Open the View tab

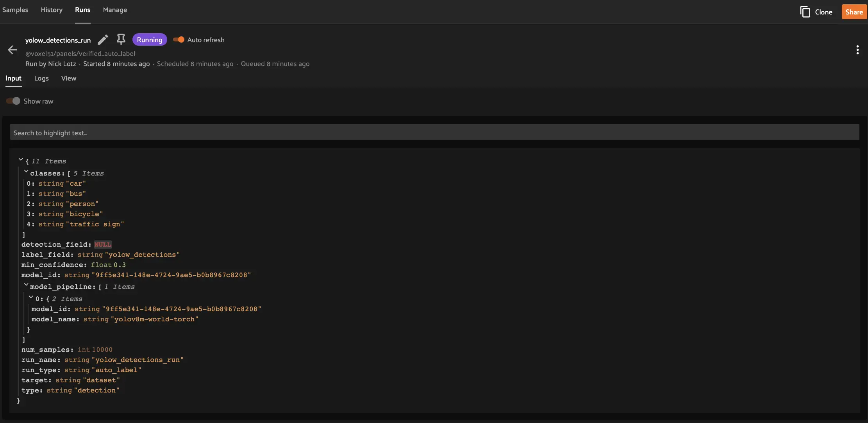coord(68,78)
